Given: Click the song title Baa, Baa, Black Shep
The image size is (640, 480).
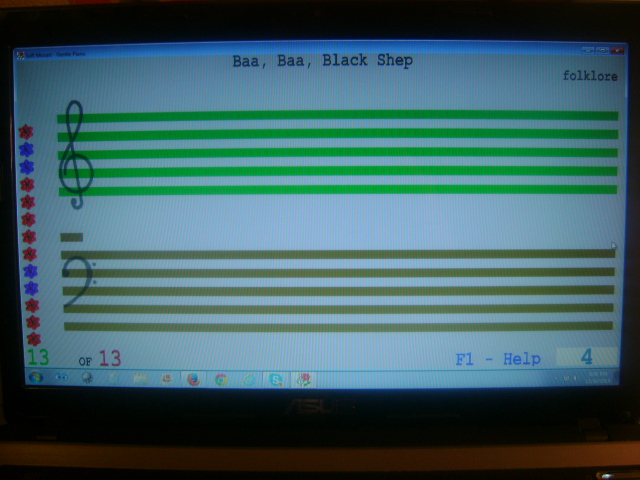Looking at the screenshot, I should (x=322, y=61).
